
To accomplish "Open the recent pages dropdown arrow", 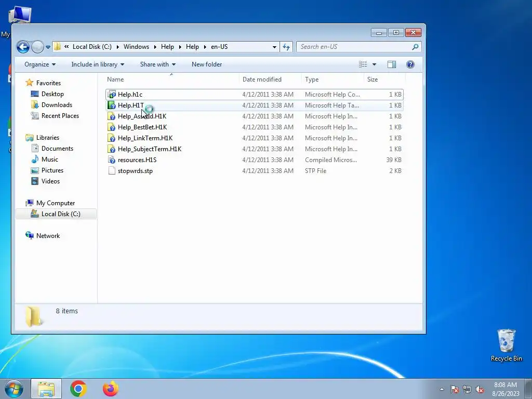I will [x=48, y=47].
